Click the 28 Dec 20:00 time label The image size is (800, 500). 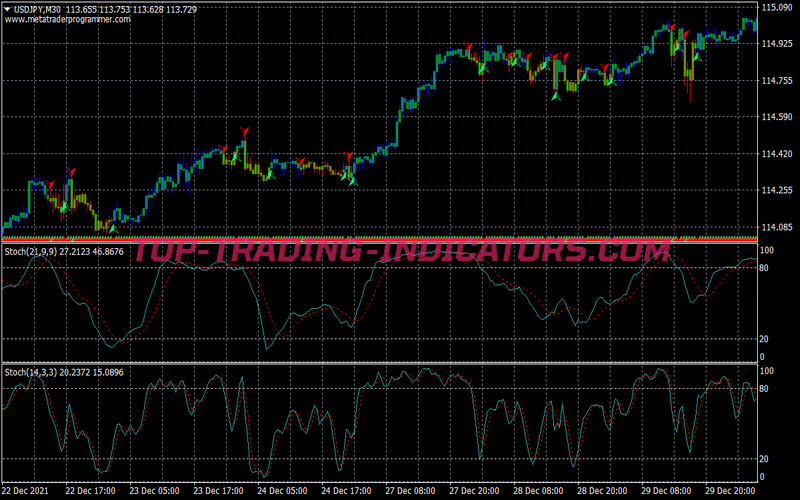point(602,491)
